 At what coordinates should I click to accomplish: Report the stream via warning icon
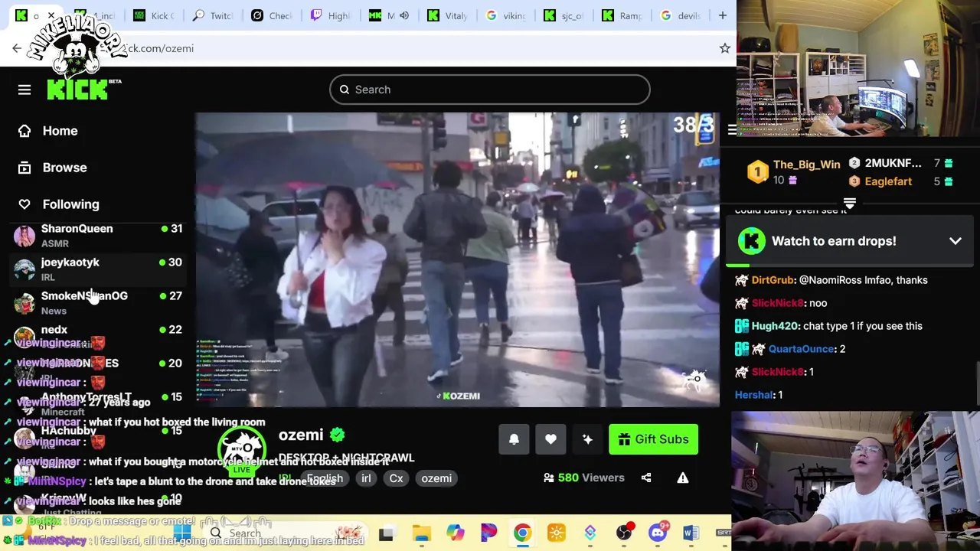click(x=683, y=478)
